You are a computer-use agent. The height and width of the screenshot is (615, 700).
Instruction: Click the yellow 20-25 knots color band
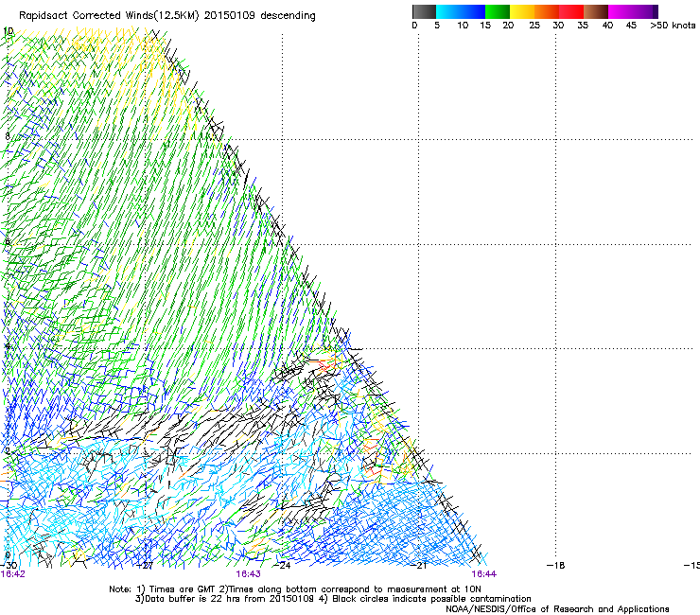point(522,11)
